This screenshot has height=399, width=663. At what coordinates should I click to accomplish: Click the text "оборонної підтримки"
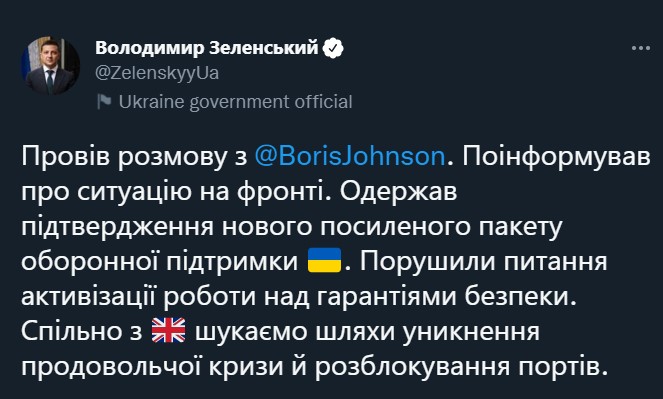[x=159, y=262]
